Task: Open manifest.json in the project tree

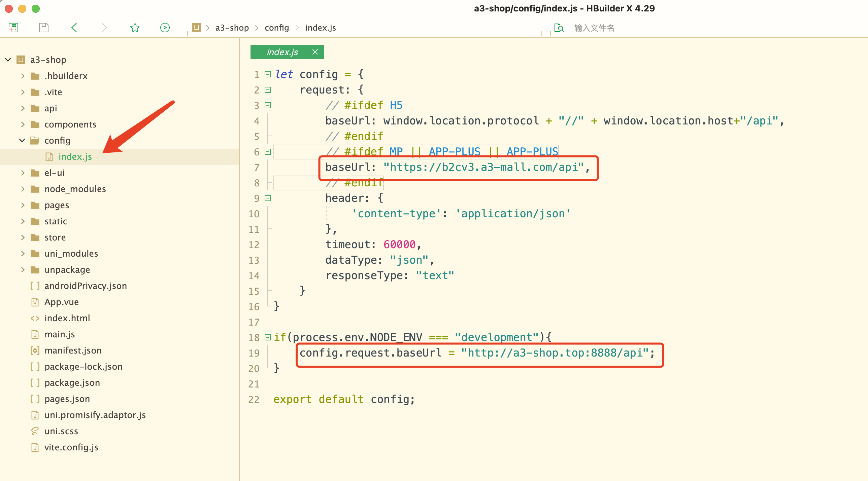Action: pos(73,351)
